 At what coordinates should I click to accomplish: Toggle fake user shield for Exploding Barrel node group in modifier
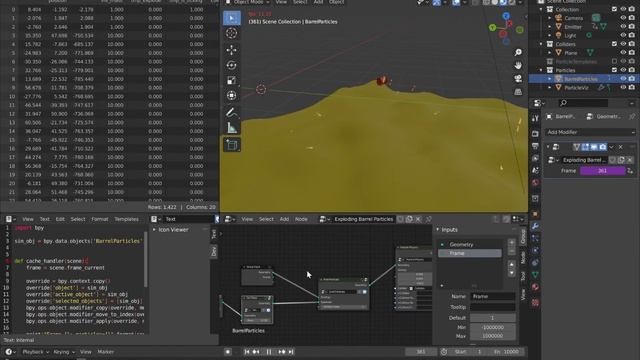pyautogui.click(x=612, y=160)
